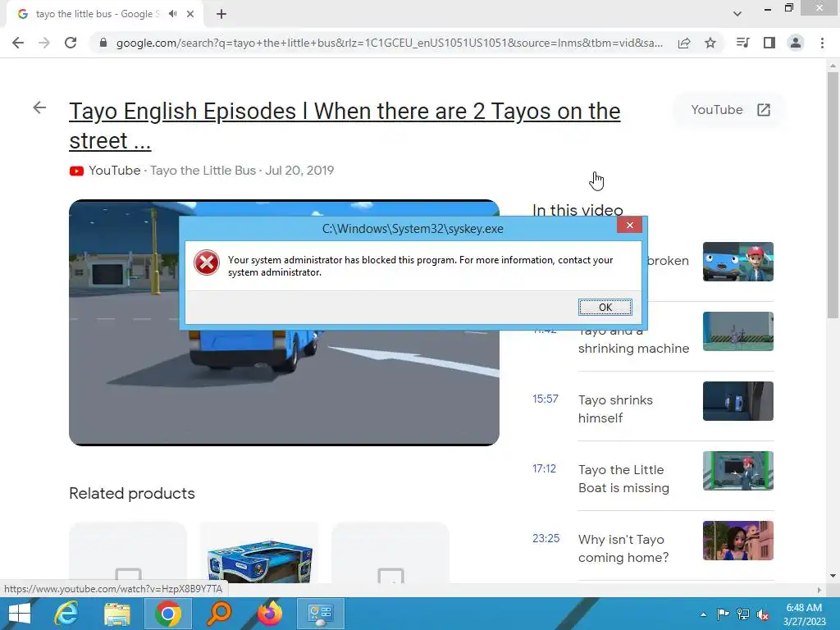Close the tayo the little bus tab
840x630 pixels.
point(190,14)
